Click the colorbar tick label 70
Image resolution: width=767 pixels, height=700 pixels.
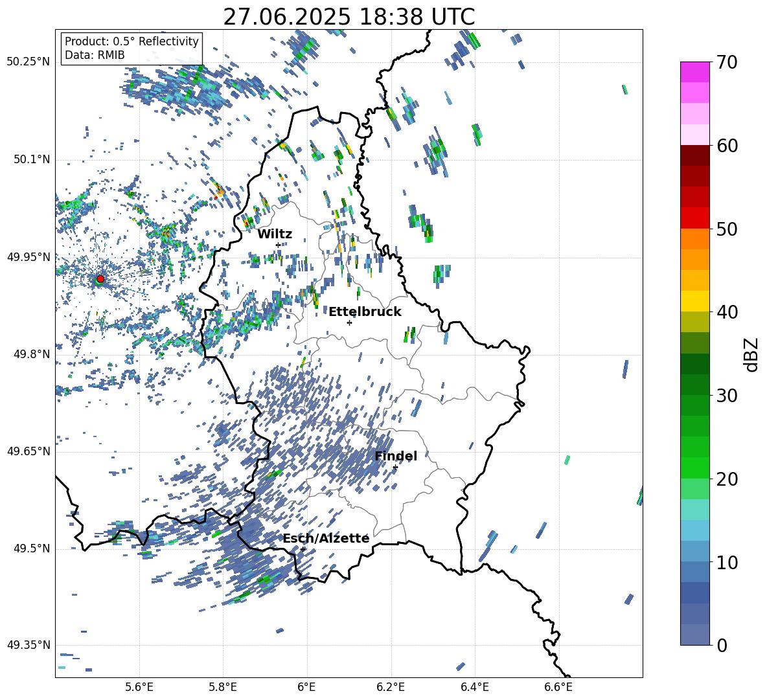click(727, 63)
